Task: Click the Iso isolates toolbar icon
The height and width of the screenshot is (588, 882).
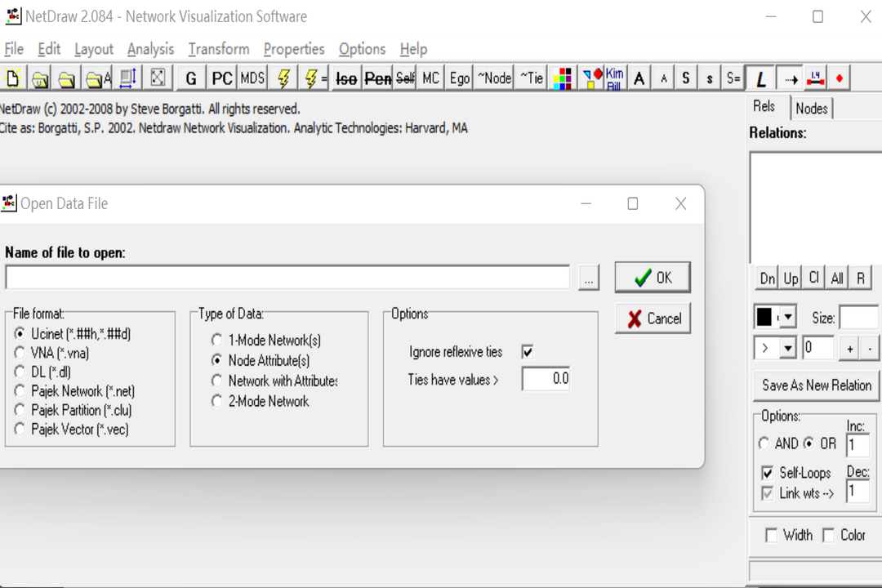Action: (x=347, y=78)
